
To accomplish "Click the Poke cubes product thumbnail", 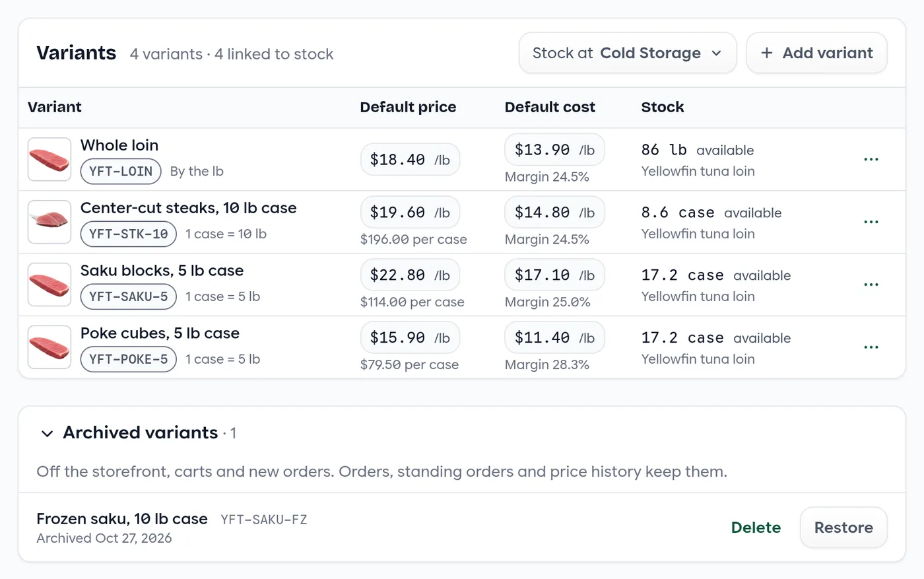I will click(x=49, y=347).
